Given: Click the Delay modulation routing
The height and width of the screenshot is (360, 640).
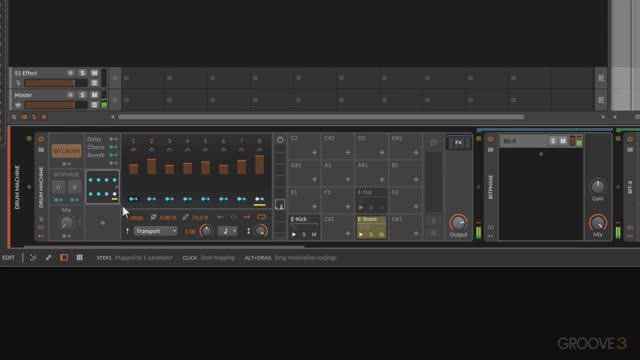Looking at the screenshot, I should tap(113, 139).
